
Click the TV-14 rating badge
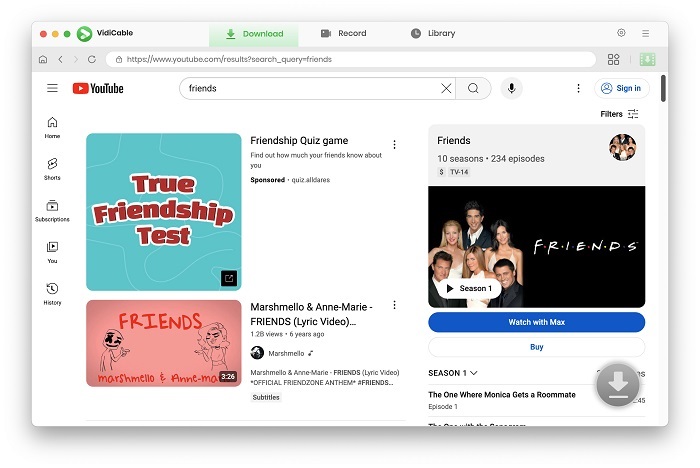point(459,172)
